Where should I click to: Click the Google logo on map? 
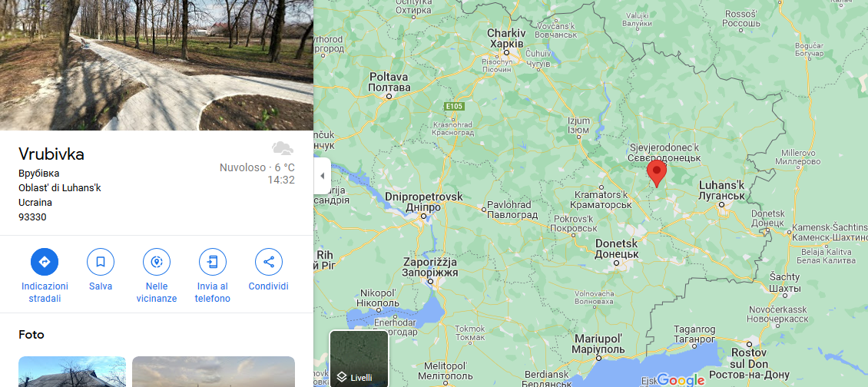click(681, 380)
